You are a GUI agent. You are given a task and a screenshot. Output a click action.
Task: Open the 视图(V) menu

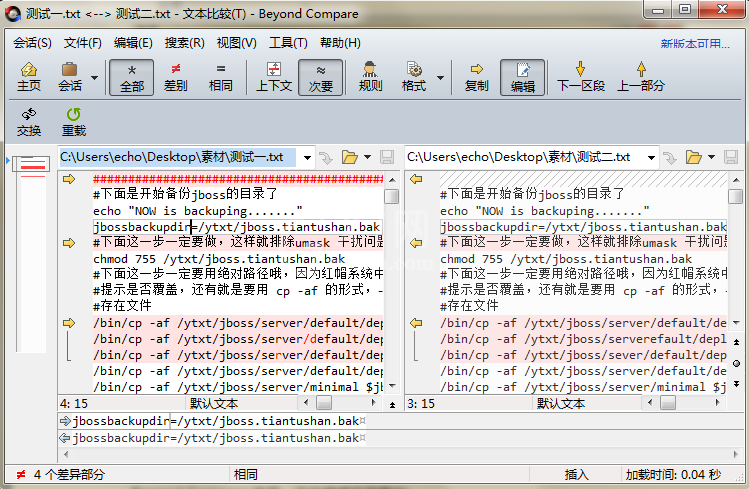[236, 43]
